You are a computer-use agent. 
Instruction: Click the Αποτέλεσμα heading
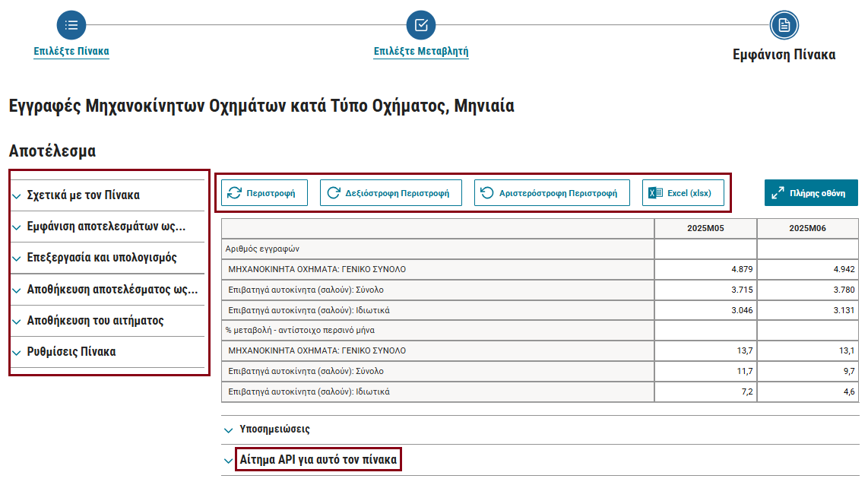tap(52, 151)
